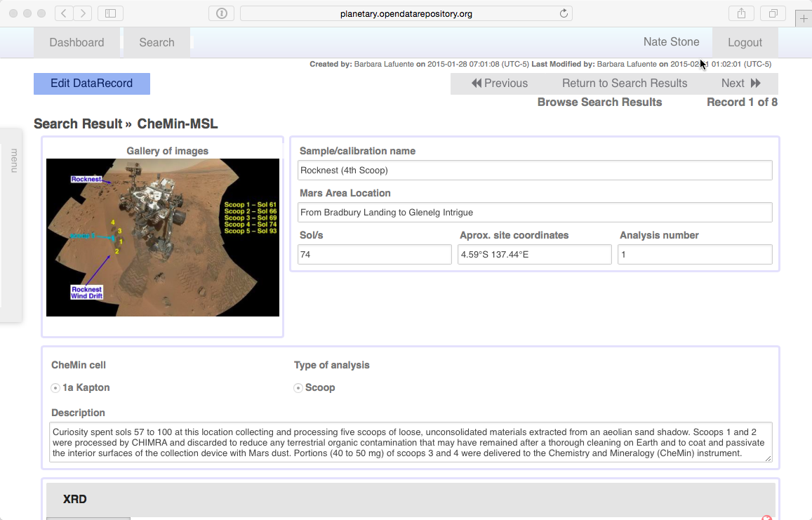Open the site information icon
The image size is (812, 520).
[x=222, y=13]
